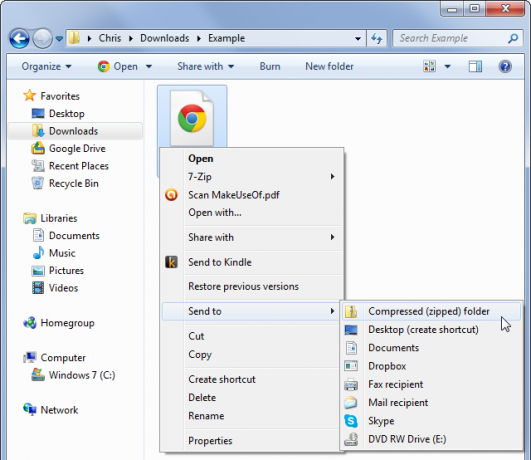Screen dimensions: 531x460
Task: Click Chris in the address breadcrumb
Action: point(110,38)
